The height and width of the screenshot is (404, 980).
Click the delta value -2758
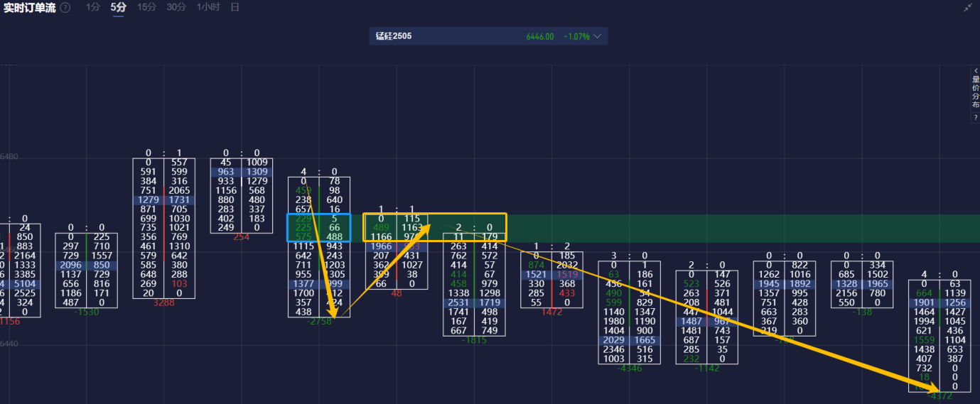pos(318,322)
